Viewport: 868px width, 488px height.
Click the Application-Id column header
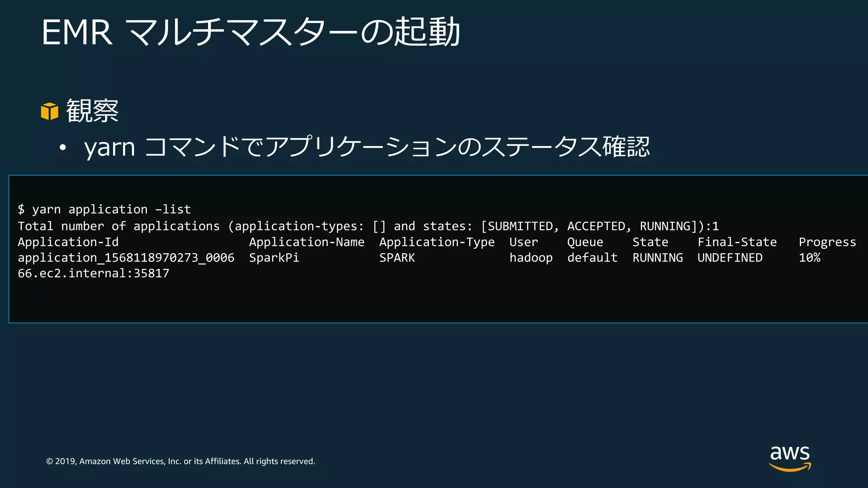pos(68,242)
